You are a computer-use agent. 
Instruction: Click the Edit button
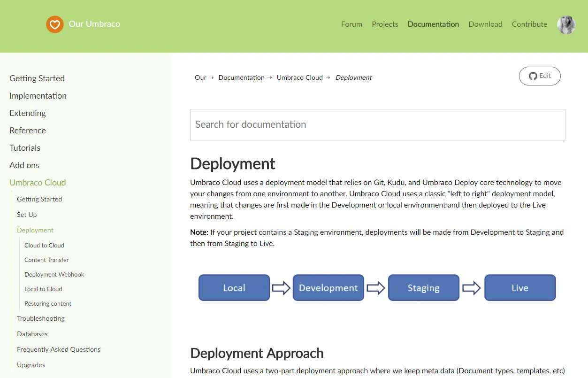click(x=540, y=76)
